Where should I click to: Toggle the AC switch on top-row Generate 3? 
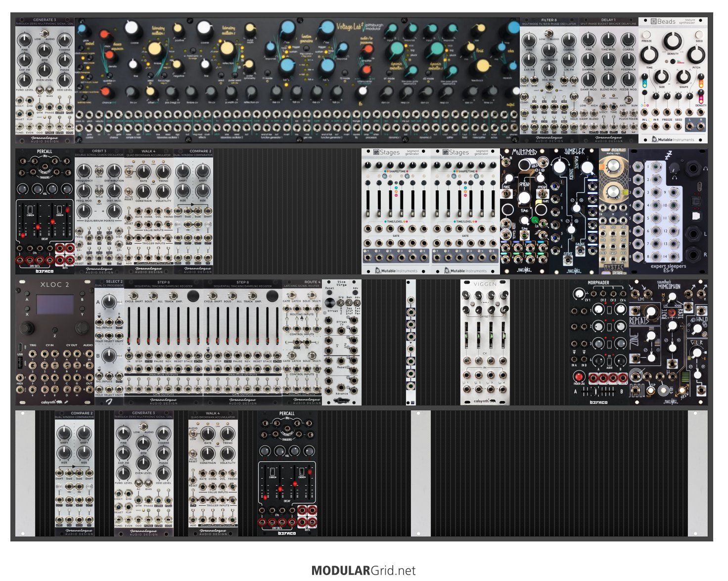(40, 91)
